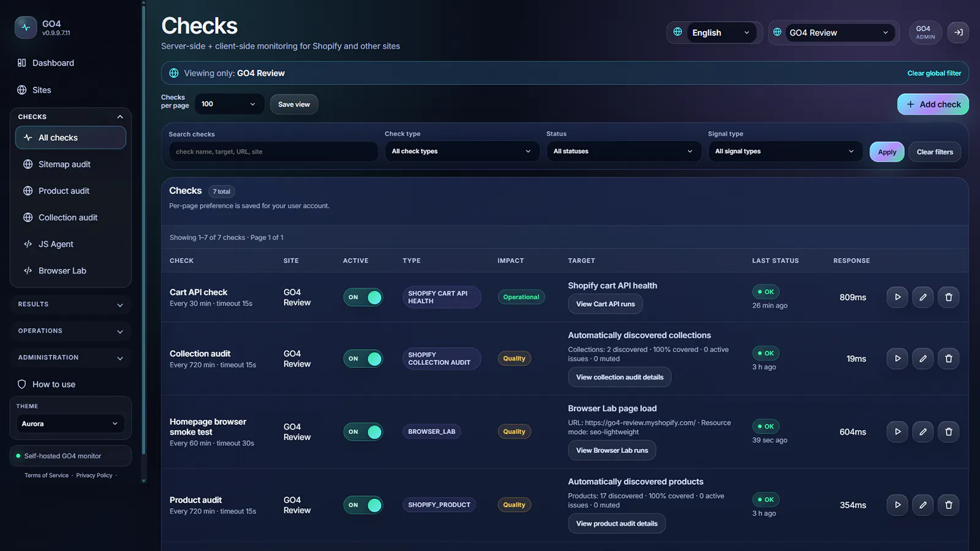
Task: Open the GO4 ADMIN account badge
Action: pyautogui.click(x=925, y=32)
